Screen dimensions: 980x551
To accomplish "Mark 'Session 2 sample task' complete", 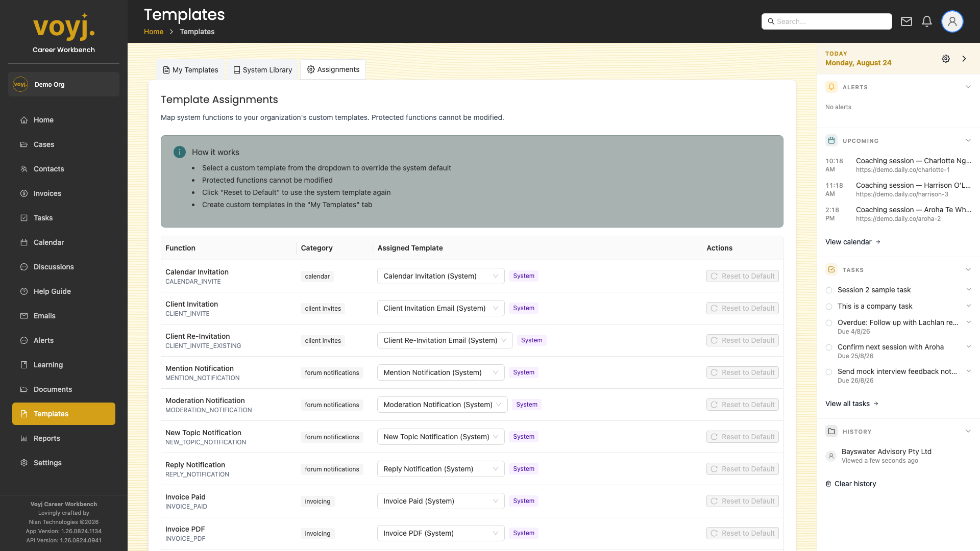I will (x=829, y=290).
